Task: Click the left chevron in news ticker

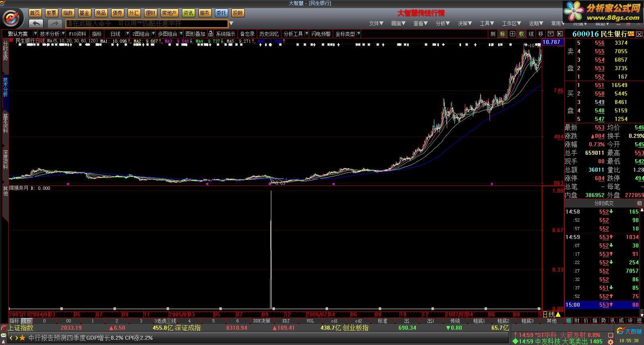Action: (x=11, y=338)
